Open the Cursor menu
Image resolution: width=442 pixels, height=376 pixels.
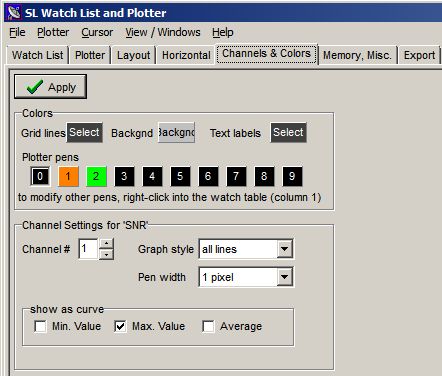click(x=97, y=32)
